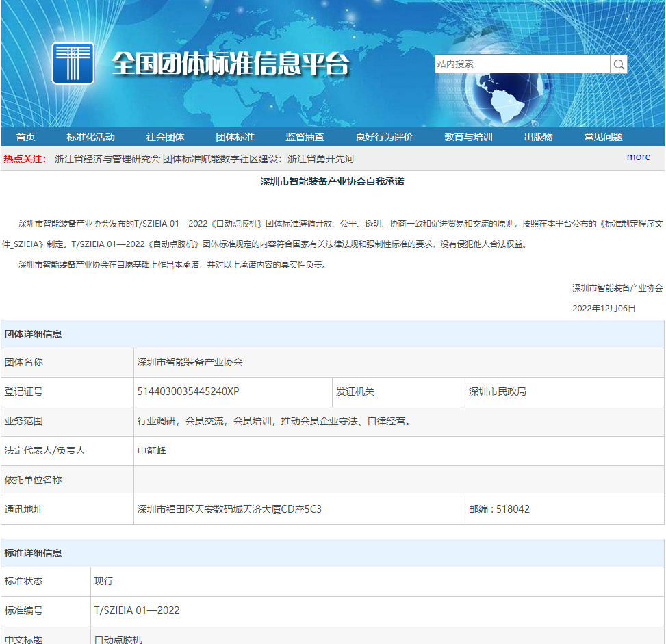Click the standard number T/SZIEIA 01—2022 in table
Viewport: 666px width, 644px height.
(x=137, y=610)
